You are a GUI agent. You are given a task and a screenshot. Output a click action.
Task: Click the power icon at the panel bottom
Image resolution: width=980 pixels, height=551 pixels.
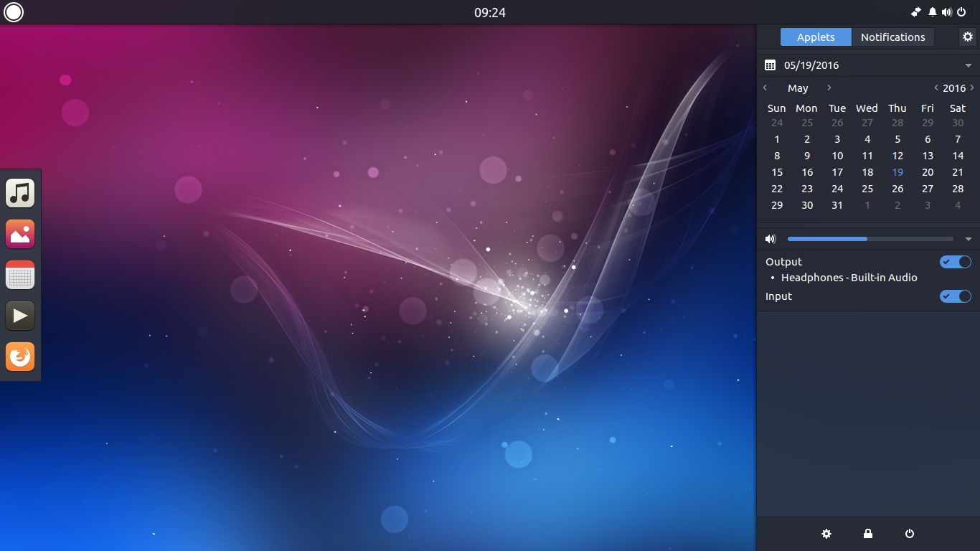tap(909, 534)
